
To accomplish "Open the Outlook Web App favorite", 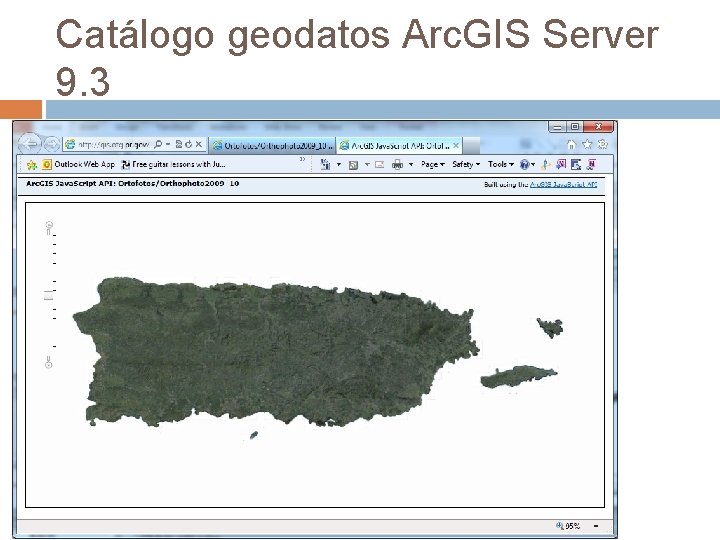I will point(79,164).
